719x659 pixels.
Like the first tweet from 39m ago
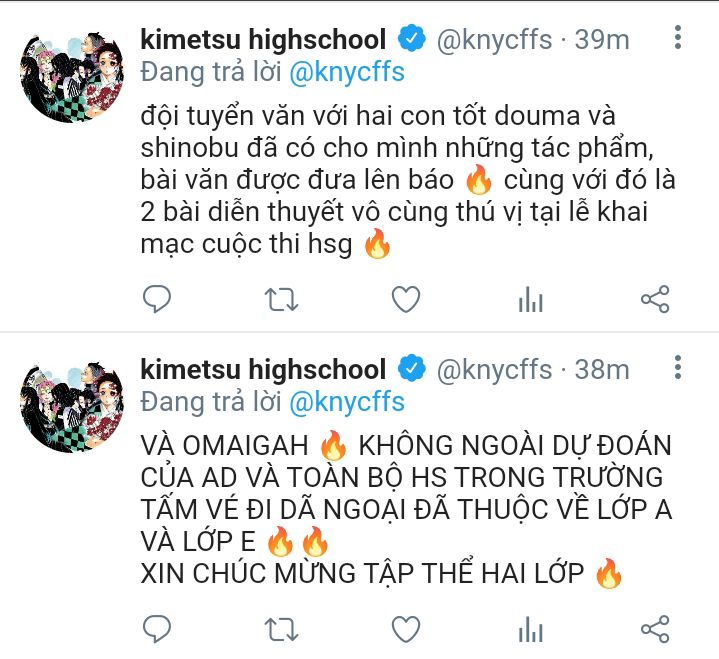pos(406,299)
